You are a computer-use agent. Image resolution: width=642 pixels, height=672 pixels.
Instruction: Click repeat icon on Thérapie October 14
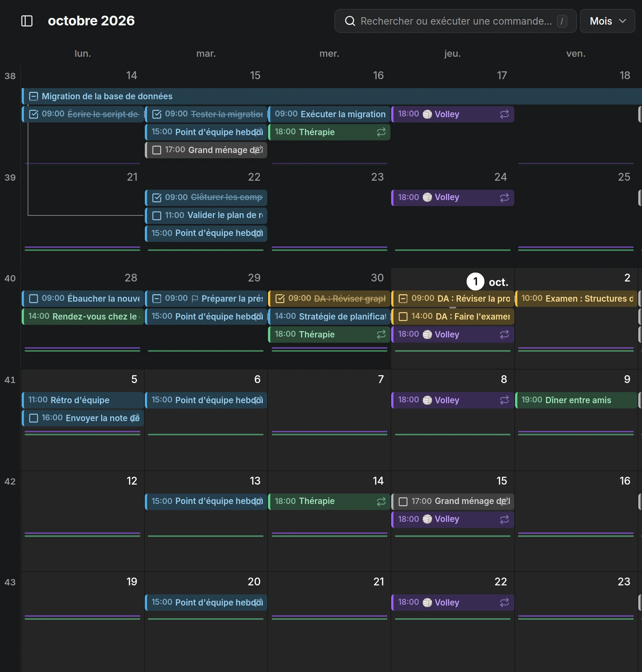click(x=381, y=501)
